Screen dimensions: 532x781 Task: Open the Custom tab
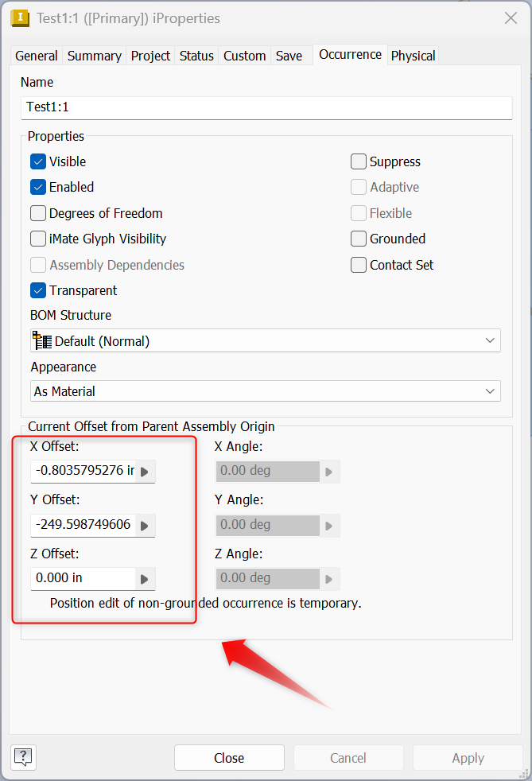tap(244, 56)
